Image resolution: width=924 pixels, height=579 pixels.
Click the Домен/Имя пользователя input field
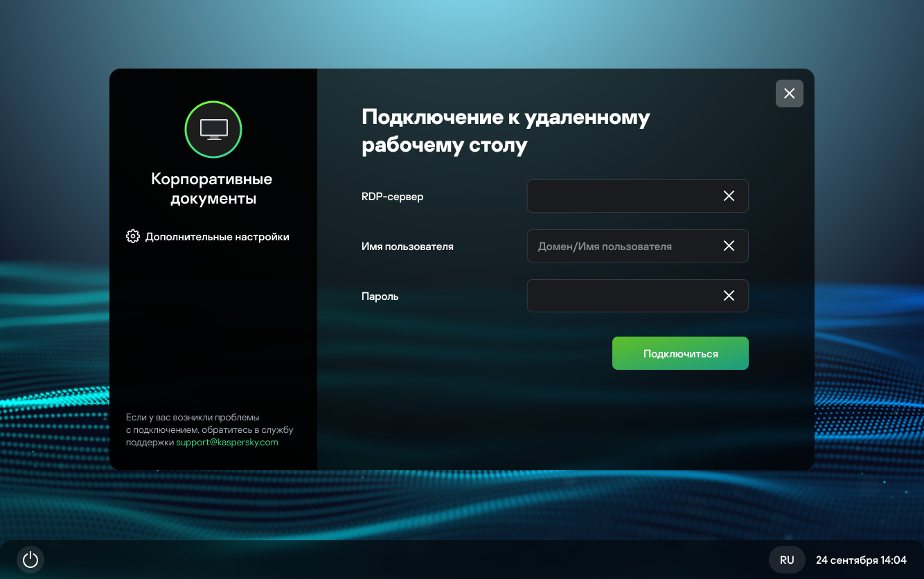(620, 246)
